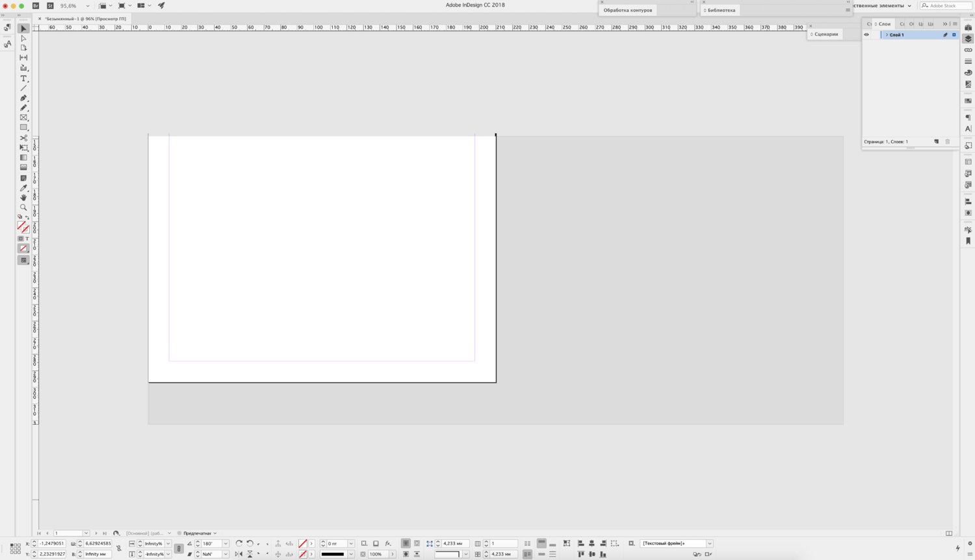Image resolution: width=975 pixels, height=560 pixels.
Task: Jump to the first page
Action: pyautogui.click(x=39, y=533)
